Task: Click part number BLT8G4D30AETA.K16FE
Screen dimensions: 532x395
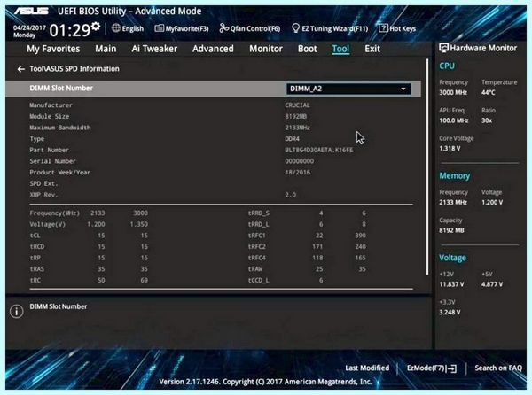Action: [x=319, y=150]
